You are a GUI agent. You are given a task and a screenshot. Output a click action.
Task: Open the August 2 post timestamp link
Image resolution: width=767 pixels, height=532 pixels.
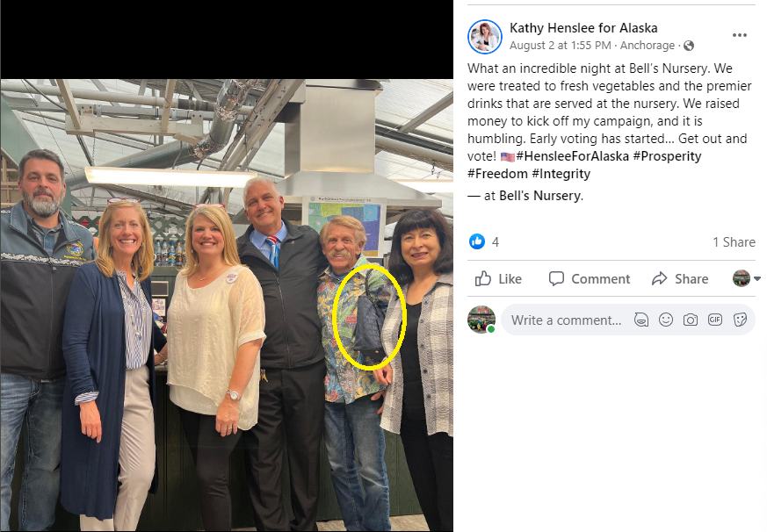(560, 46)
